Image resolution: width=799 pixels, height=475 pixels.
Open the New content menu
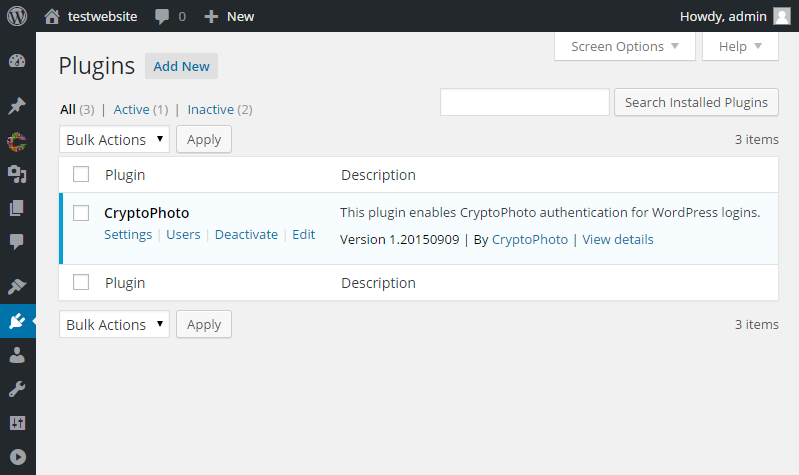tap(241, 16)
